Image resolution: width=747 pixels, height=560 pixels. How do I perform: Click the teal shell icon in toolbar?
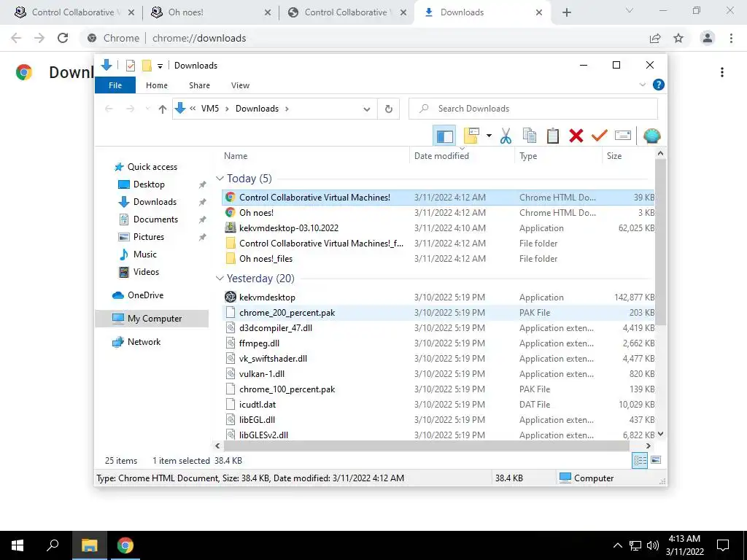[651, 136]
